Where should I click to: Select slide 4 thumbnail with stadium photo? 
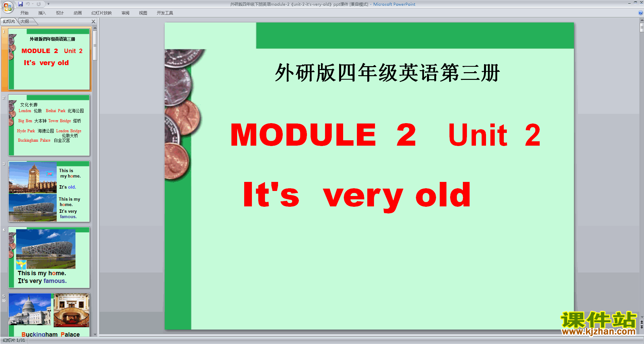(49, 257)
